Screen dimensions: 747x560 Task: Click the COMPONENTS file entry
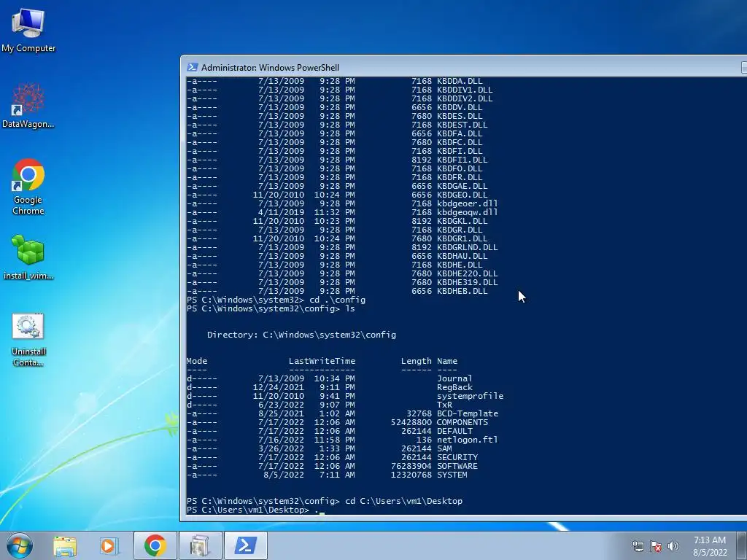click(x=462, y=422)
